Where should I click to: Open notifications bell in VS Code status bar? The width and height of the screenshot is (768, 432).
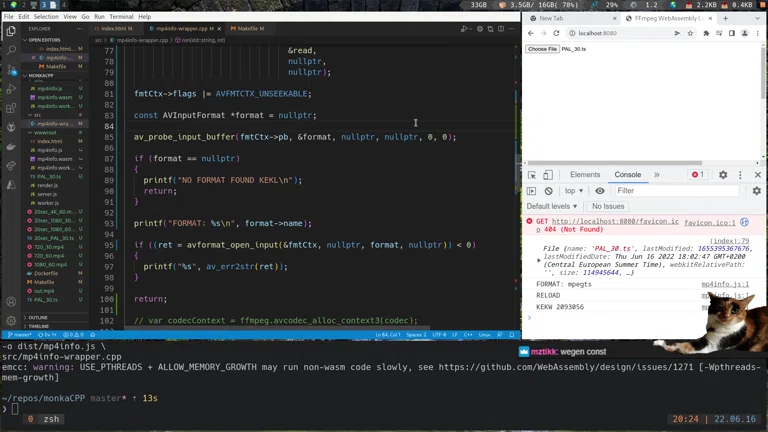pos(512,335)
